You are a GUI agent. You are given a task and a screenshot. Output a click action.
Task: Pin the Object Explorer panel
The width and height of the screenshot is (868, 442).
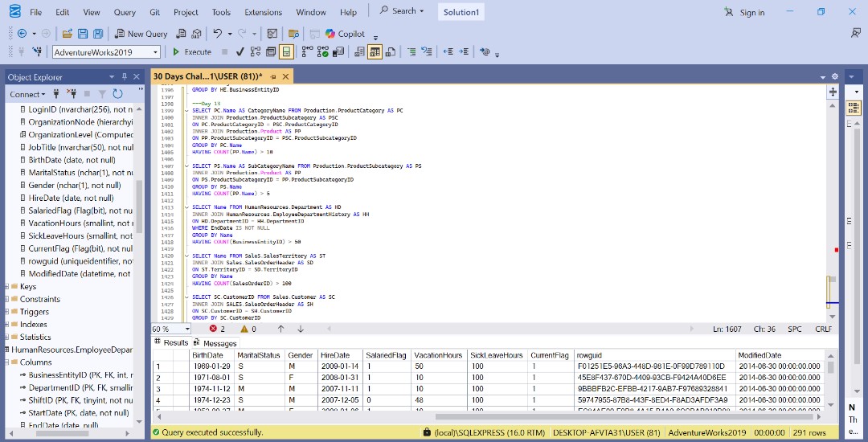124,77
